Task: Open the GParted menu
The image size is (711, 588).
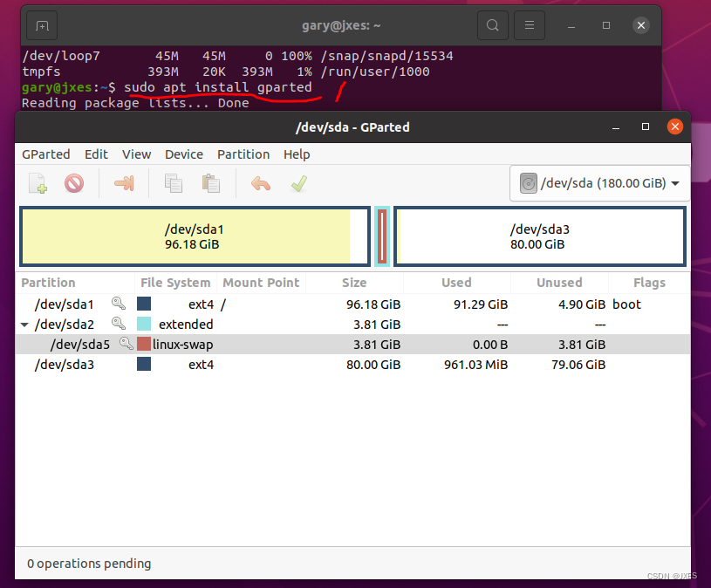Action: [45, 154]
